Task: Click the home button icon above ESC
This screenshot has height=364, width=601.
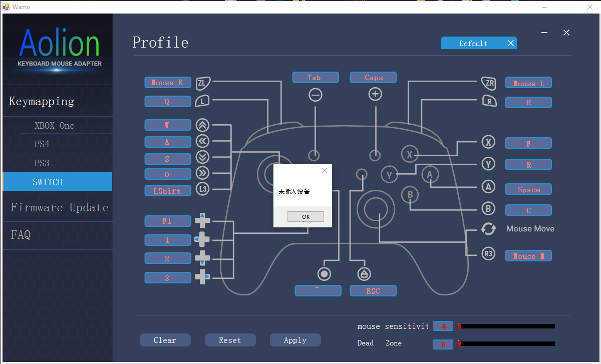Action: [364, 274]
